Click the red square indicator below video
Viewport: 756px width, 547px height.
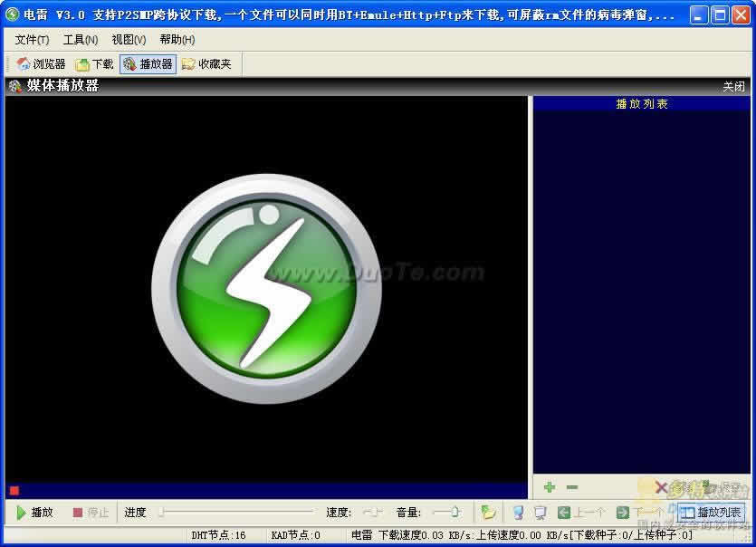click(14, 491)
